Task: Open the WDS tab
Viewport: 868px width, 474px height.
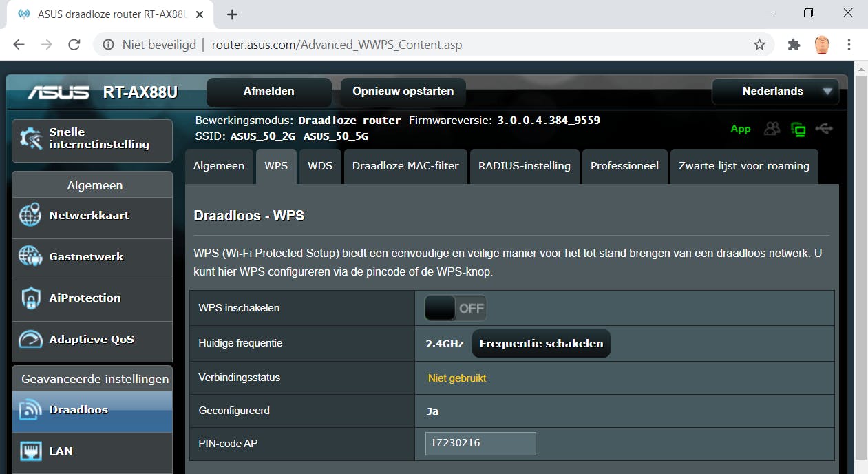Action: point(320,166)
